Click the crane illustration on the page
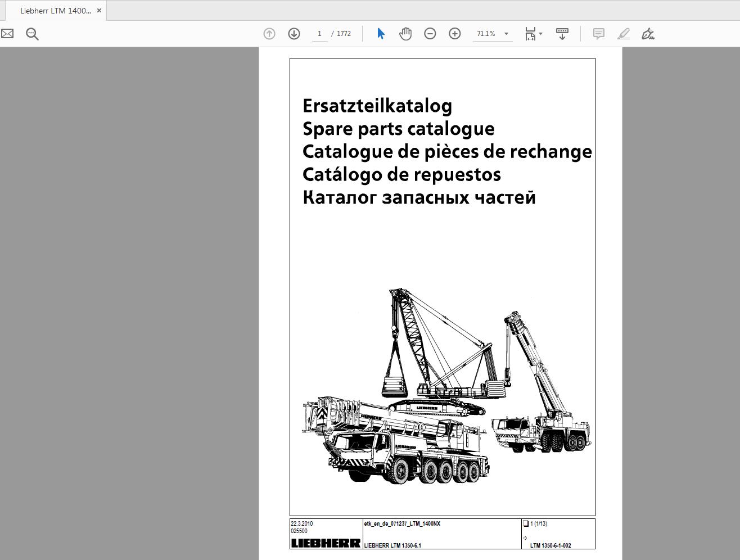Screen dimensions: 740x560 coord(447,385)
